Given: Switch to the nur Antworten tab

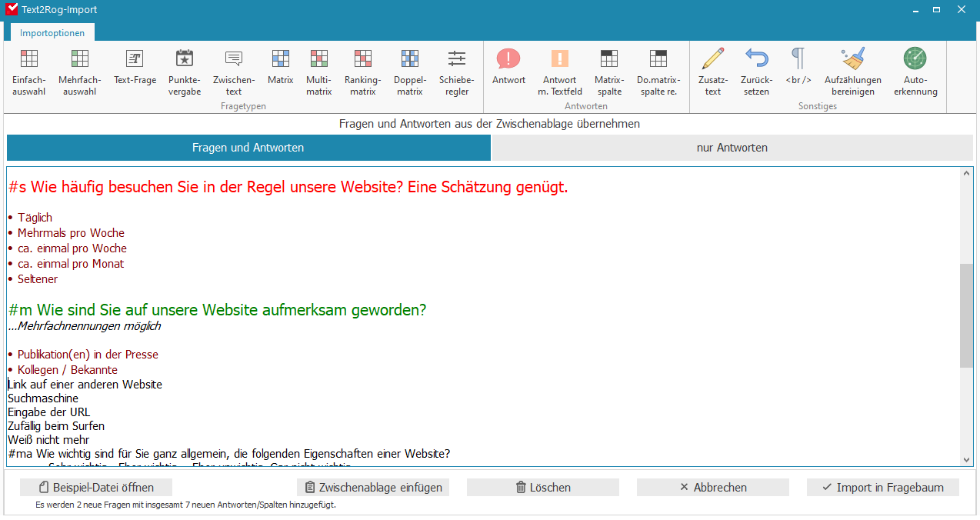Looking at the screenshot, I should click(x=732, y=148).
